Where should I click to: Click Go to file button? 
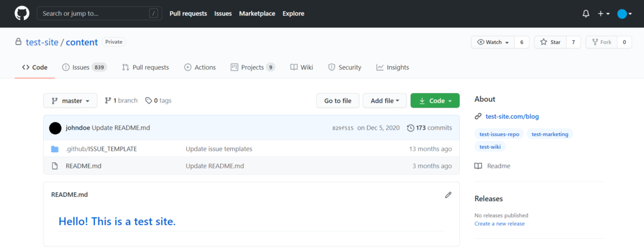[x=338, y=101]
